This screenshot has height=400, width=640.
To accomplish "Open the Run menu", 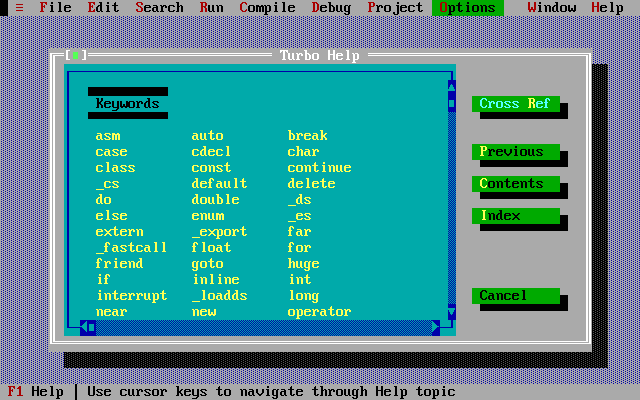I will (211, 8).
